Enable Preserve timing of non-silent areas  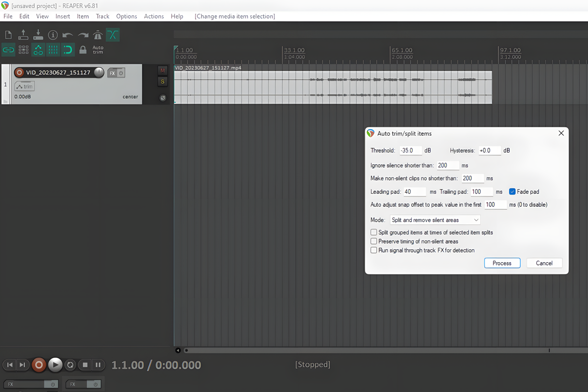pos(374,241)
